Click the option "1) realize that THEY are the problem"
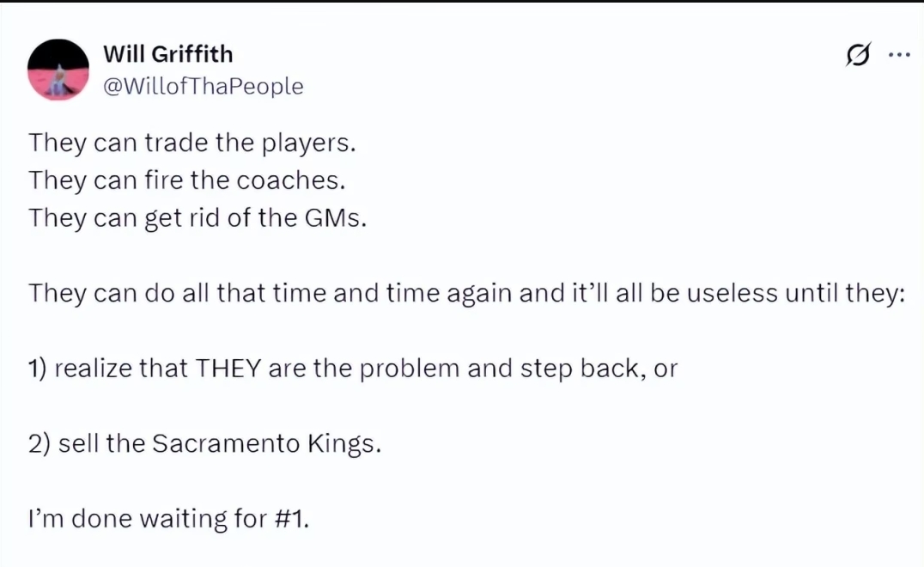 (x=353, y=369)
